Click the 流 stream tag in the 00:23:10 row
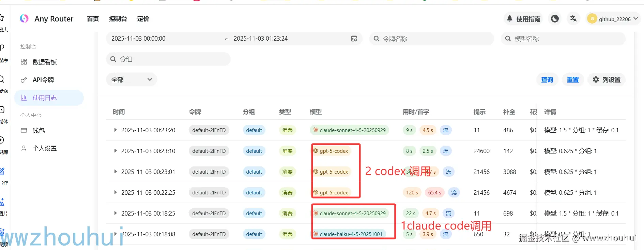This screenshot has height=250, width=644. pyautogui.click(x=446, y=151)
